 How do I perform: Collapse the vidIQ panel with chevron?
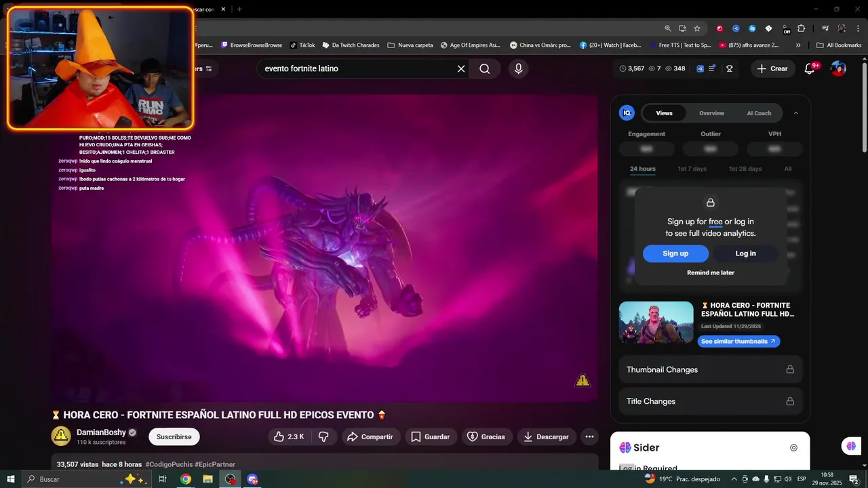click(x=796, y=113)
